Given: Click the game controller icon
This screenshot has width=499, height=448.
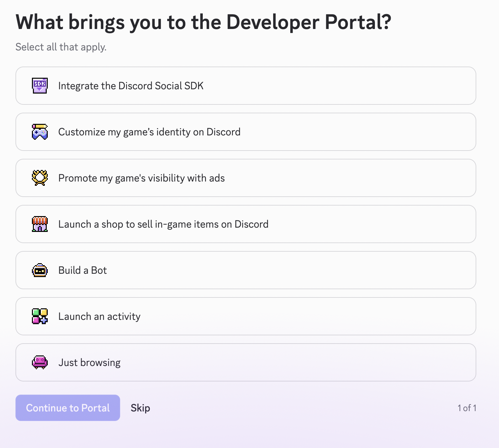Looking at the screenshot, I should pyautogui.click(x=39, y=132).
